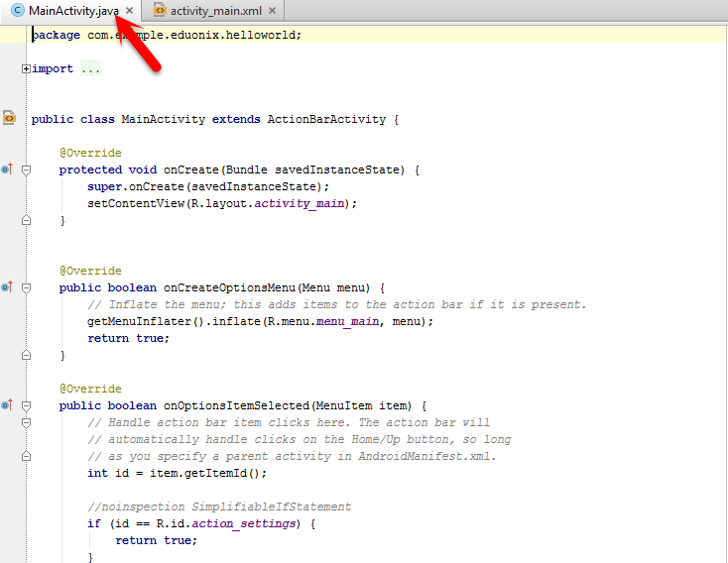Switch to the MainActivity.java tab
Image resolution: width=728 pixels, height=563 pixels.
(x=73, y=11)
